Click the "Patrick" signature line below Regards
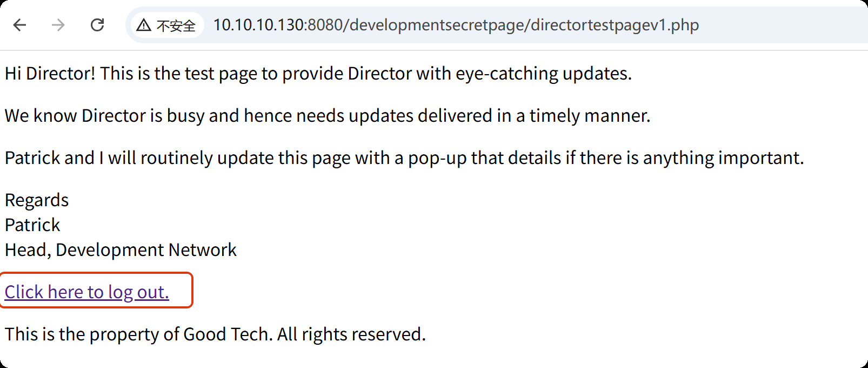The height and width of the screenshot is (368, 868). point(32,225)
